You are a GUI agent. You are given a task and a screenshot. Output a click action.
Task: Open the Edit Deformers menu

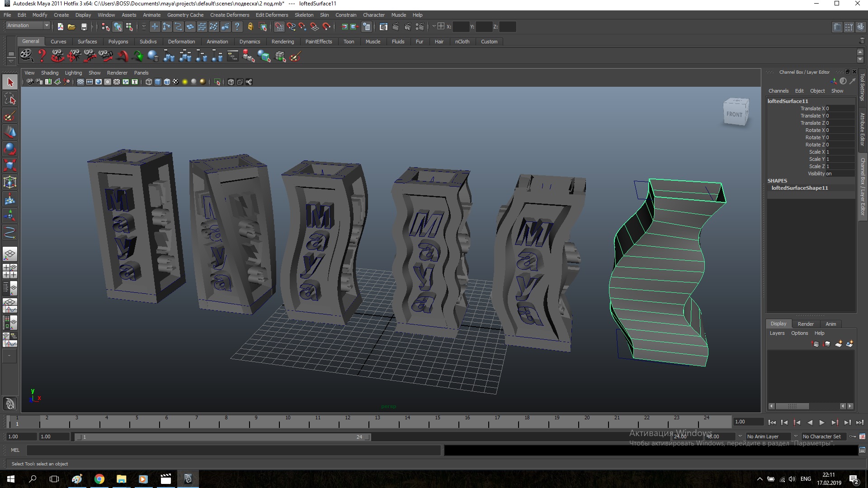click(x=272, y=15)
